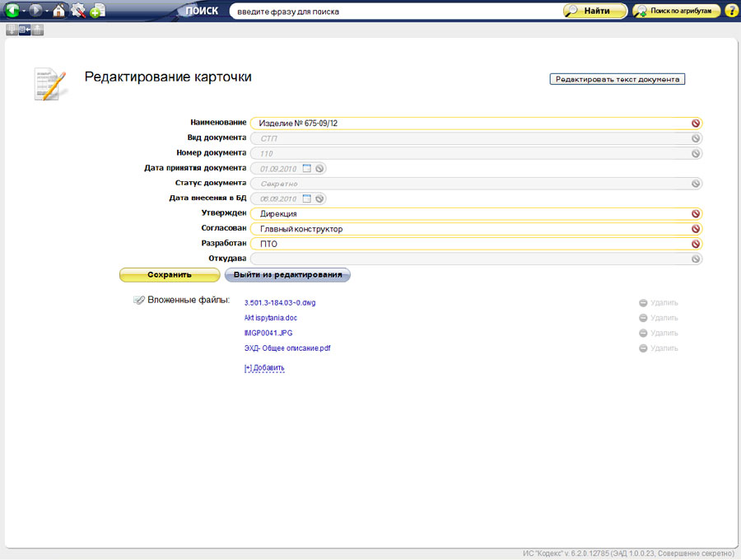Open calendar picker for Дата внесения в БД
The image size is (741, 560).
[306, 198]
